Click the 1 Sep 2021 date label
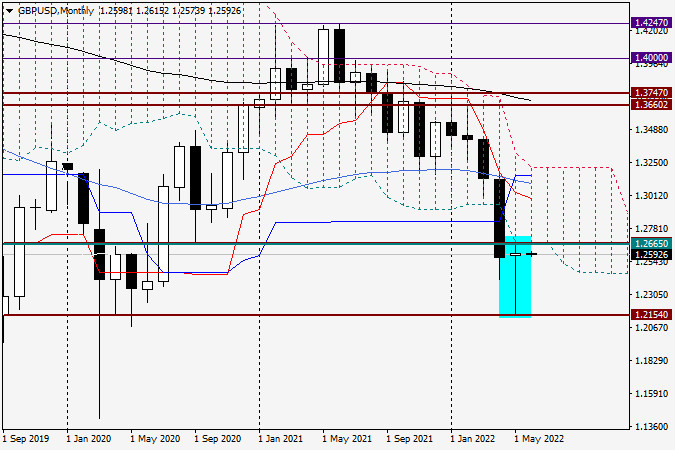Image resolution: width=675 pixels, height=450 pixels. (409, 439)
